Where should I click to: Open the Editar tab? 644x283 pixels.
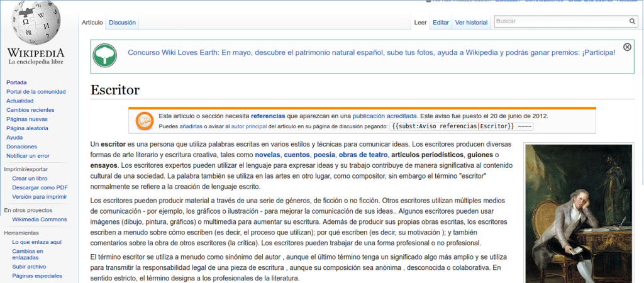pos(441,23)
